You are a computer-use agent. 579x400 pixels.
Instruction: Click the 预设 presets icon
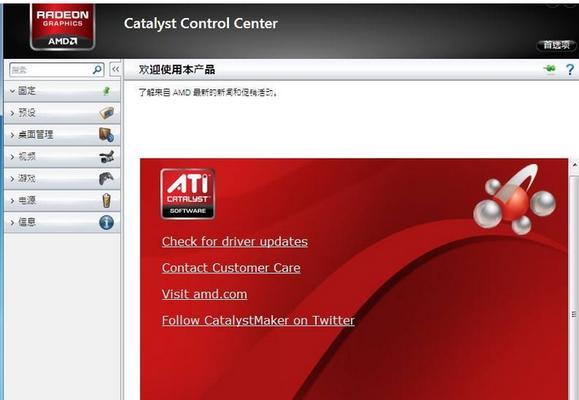[x=106, y=113]
